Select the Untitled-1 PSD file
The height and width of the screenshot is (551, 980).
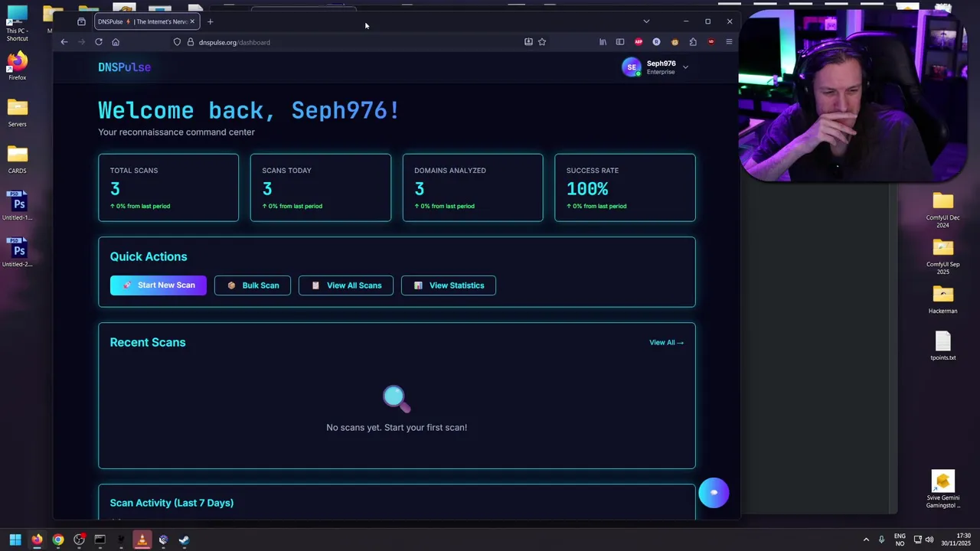point(18,207)
